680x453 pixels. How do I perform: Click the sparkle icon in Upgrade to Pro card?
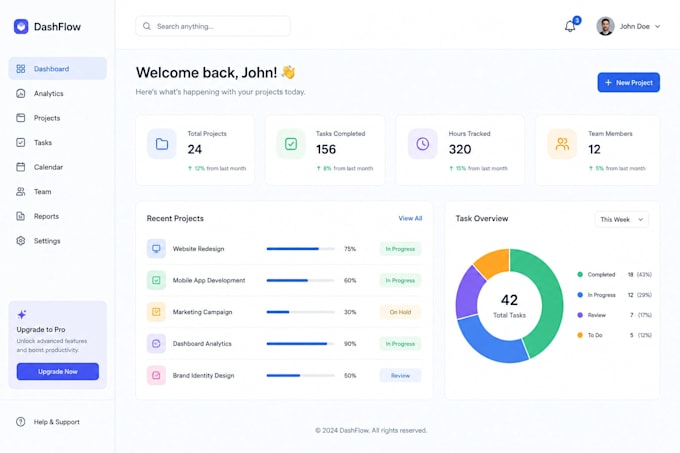tap(22, 314)
